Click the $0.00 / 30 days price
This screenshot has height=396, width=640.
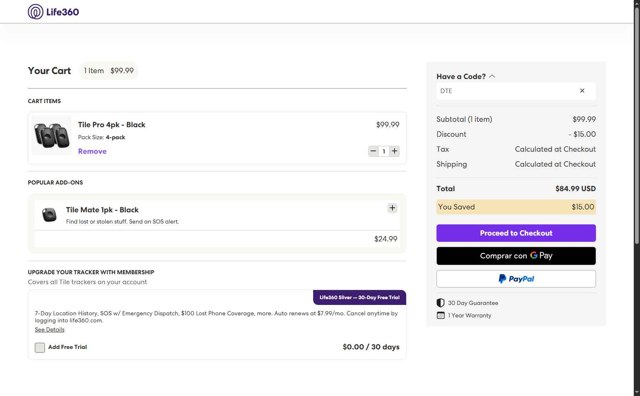tap(371, 347)
